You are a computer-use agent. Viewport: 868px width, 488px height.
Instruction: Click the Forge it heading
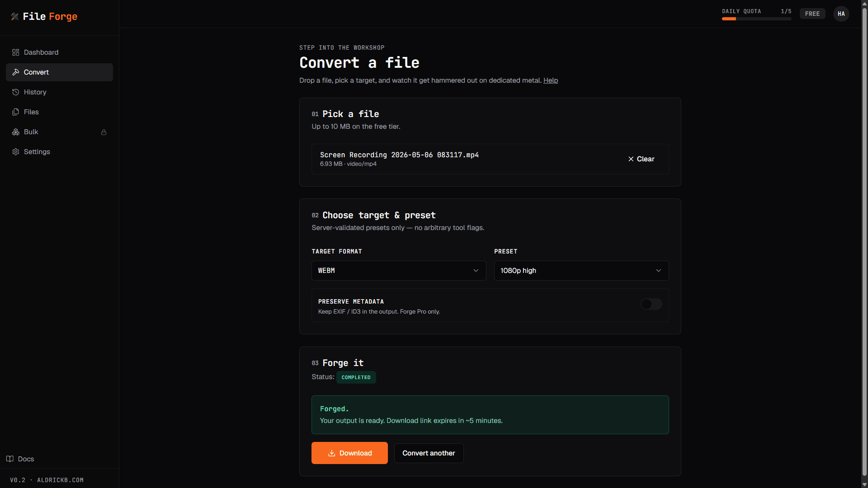[x=343, y=363]
